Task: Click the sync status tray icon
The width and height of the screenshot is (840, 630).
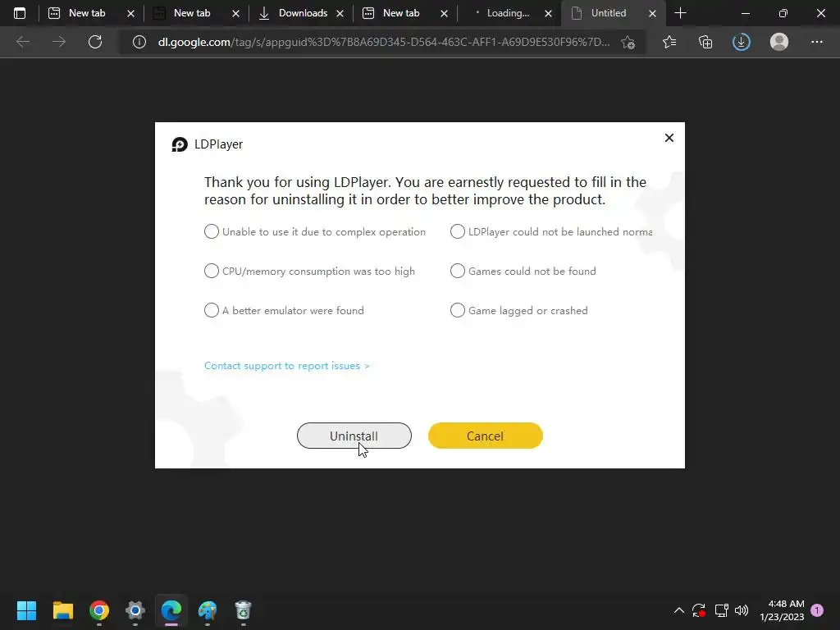Action: pos(699,610)
